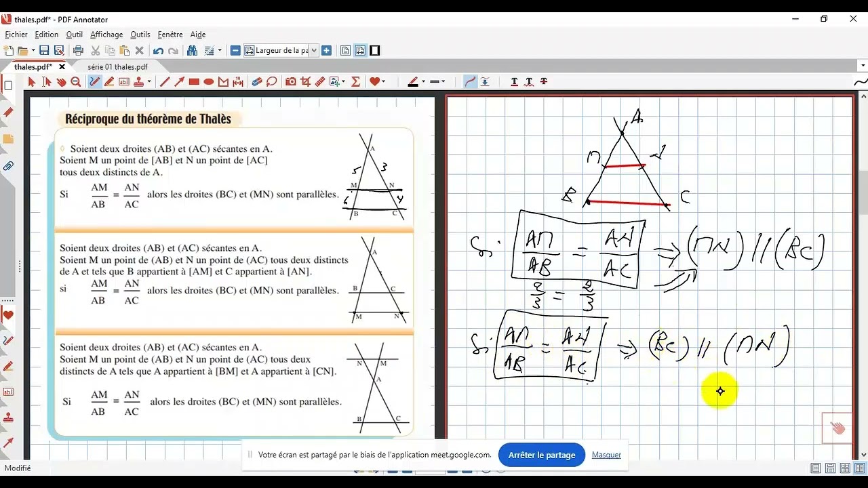This screenshot has width=868, height=488.
Task: Zoom in with the plus button
Action: coord(327,50)
